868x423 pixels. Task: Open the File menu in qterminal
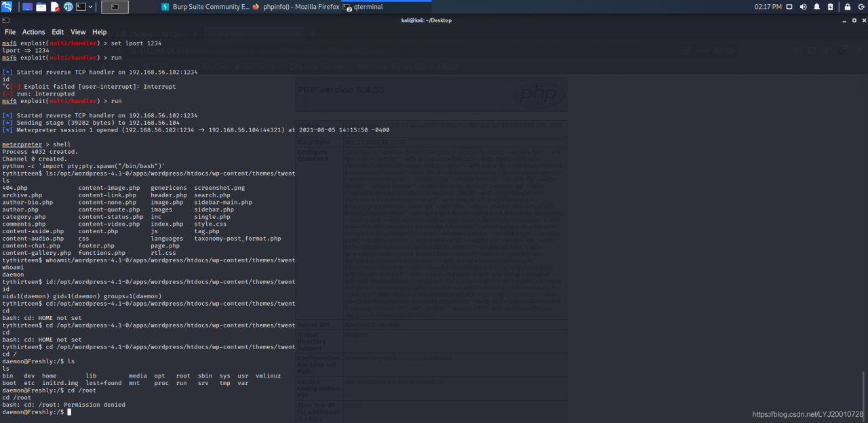pyautogui.click(x=10, y=32)
